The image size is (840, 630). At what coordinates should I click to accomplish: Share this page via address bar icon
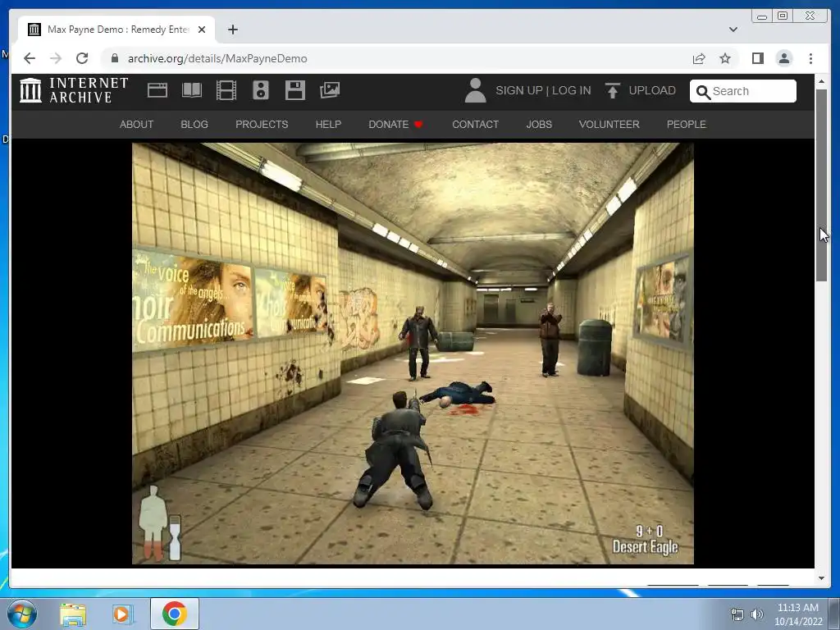[699, 58]
